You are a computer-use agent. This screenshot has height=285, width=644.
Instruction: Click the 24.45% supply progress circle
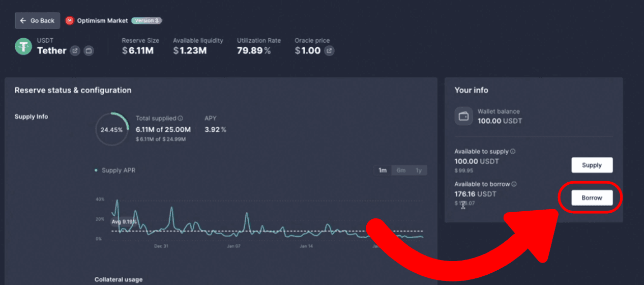(112, 130)
